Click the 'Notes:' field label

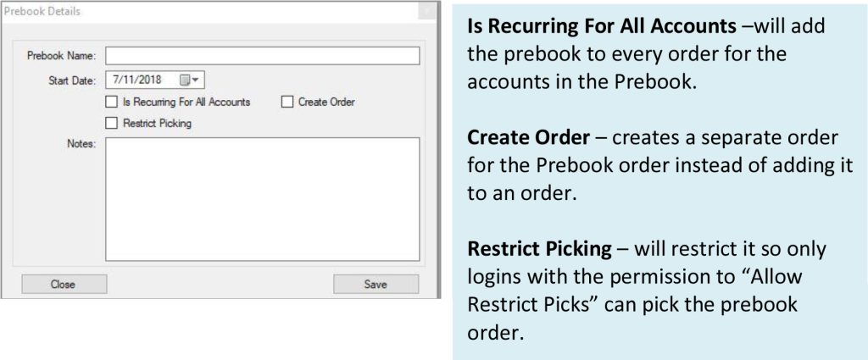(81, 144)
